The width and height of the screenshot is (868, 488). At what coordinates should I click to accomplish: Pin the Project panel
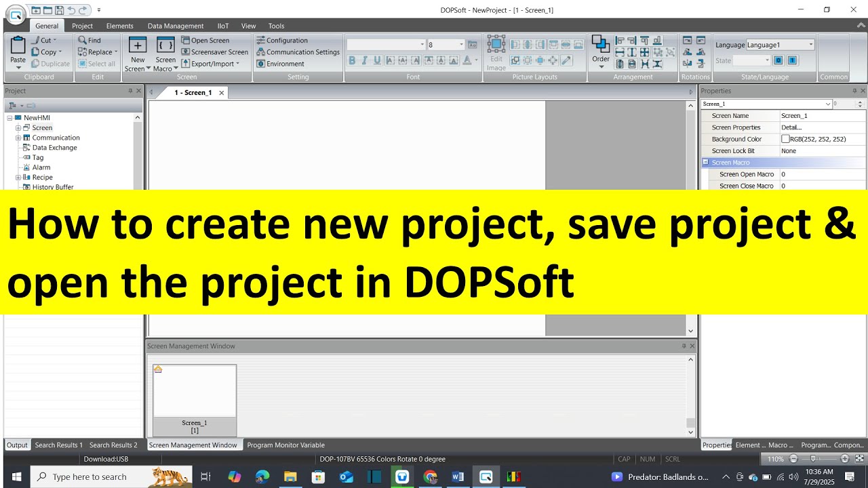pyautogui.click(x=131, y=91)
